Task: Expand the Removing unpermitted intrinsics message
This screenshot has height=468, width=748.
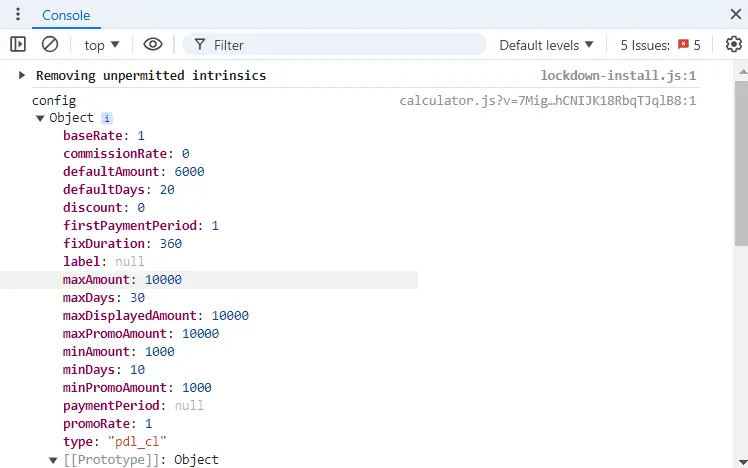Action: 22,76
